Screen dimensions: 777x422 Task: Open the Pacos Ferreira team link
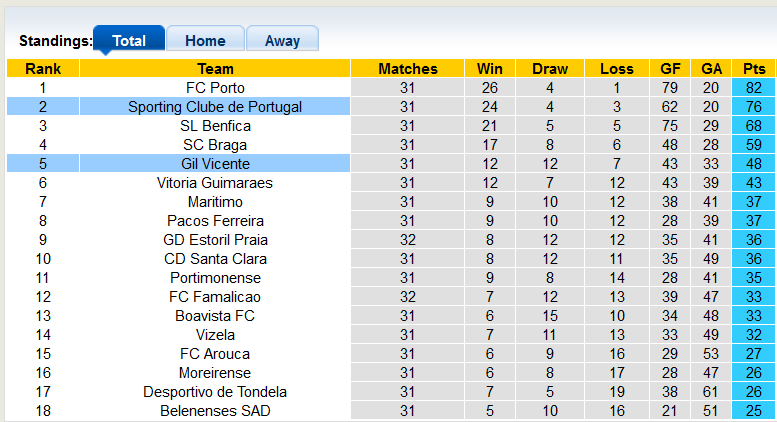[x=215, y=221]
